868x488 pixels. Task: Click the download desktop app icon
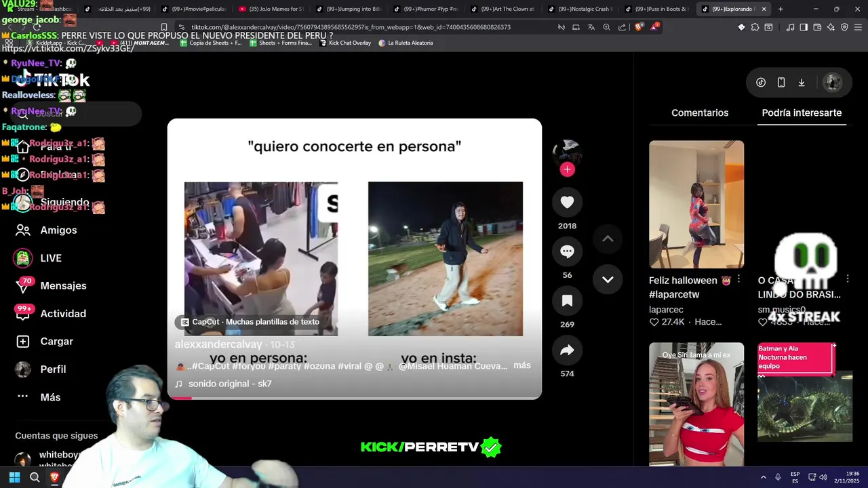[802, 83]
